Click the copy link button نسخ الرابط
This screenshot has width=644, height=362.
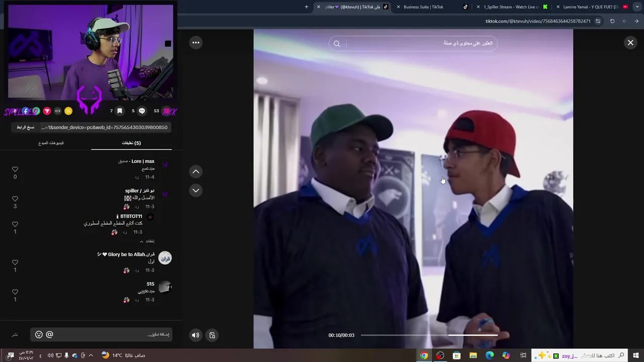point(25,127)
